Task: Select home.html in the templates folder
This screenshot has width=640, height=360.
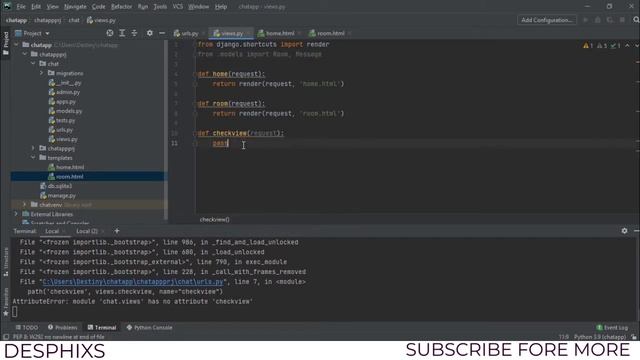Action: pyautogui.click(x=66, y=167)
